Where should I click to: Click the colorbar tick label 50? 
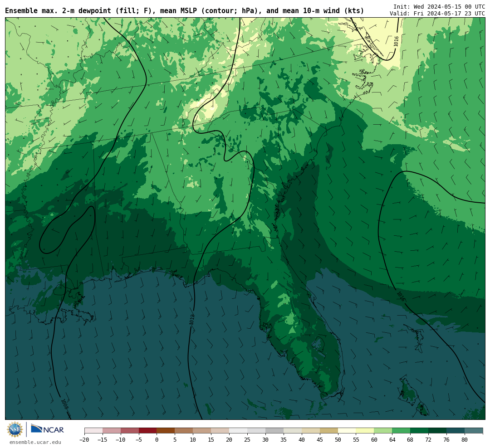click(x=338, y=439)
